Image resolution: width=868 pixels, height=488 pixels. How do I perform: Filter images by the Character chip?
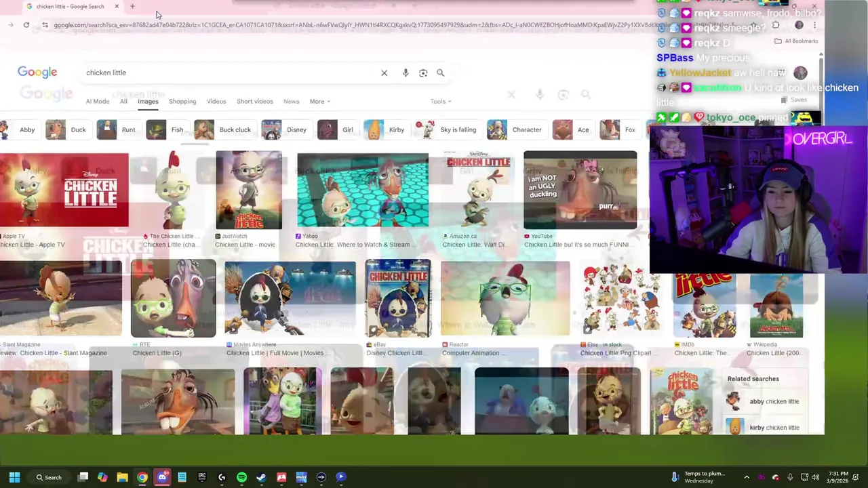(516, 129)
